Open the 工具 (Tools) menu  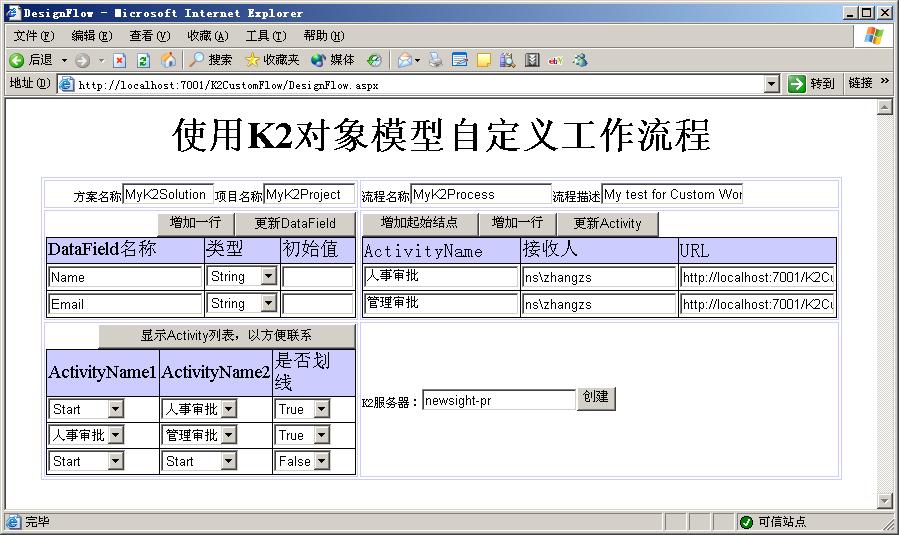click(265, 36)
